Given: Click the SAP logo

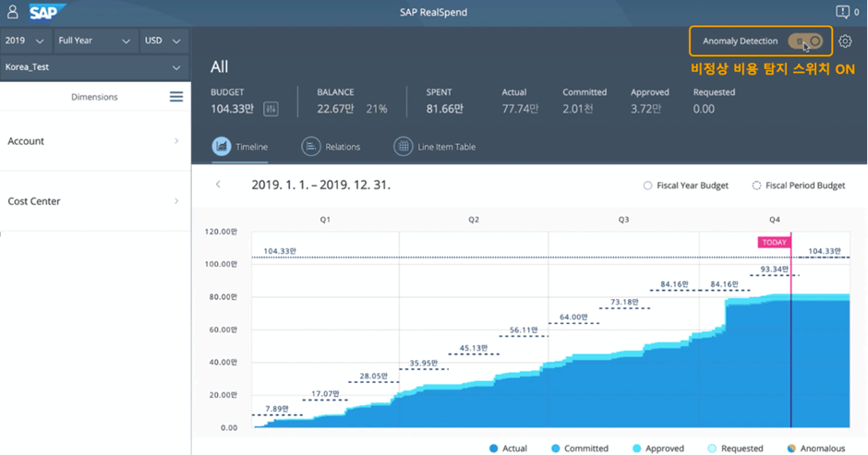Looking at the screenshot, I should (47, 12).
